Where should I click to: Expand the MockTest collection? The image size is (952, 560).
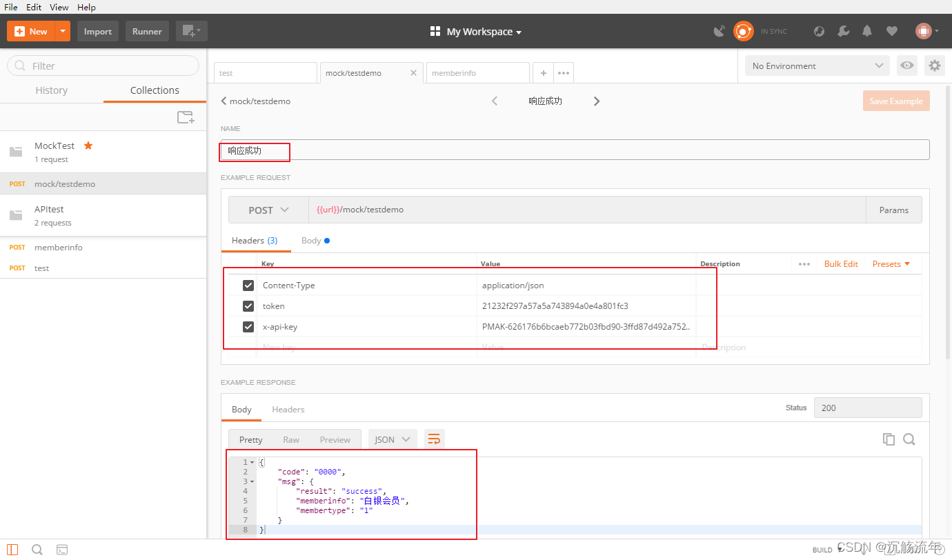[x=103, y=152]
